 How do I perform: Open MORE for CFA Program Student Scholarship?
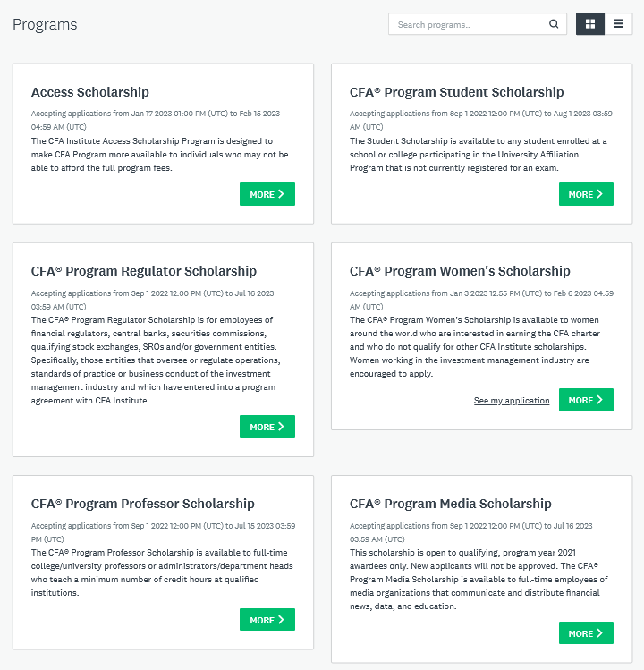(x=586, y=194)
